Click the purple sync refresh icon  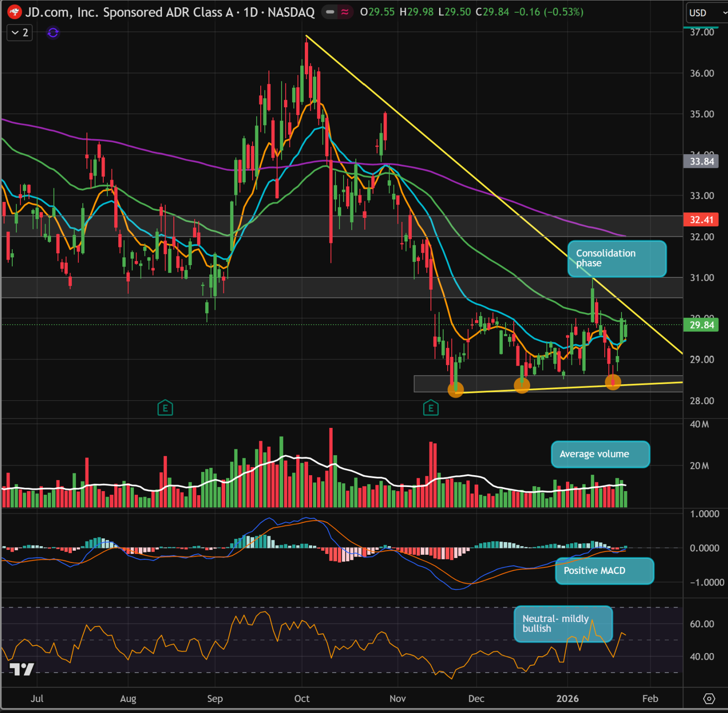click(53, 33)
